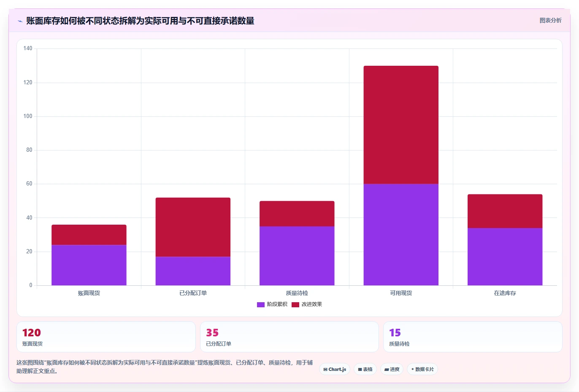Screen dimensions: 579x392
Task: Click the red segment of 已分配订单 bar
Action: pos(193,227)
